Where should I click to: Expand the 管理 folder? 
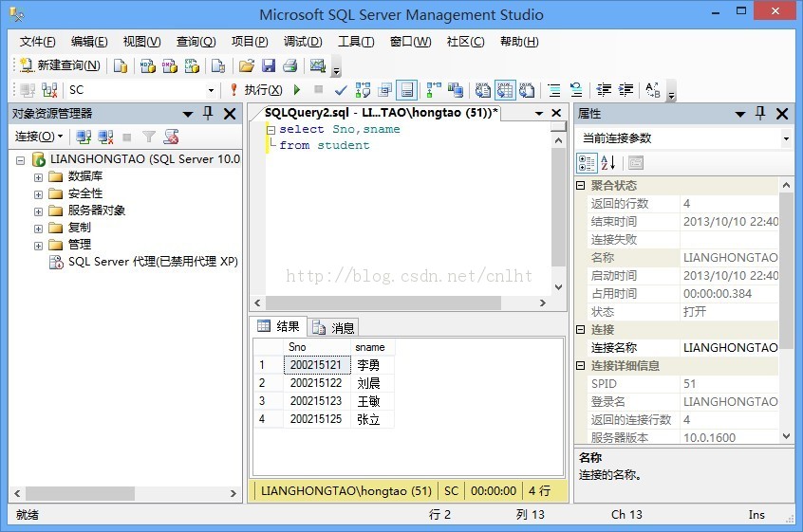coord(38,246)
